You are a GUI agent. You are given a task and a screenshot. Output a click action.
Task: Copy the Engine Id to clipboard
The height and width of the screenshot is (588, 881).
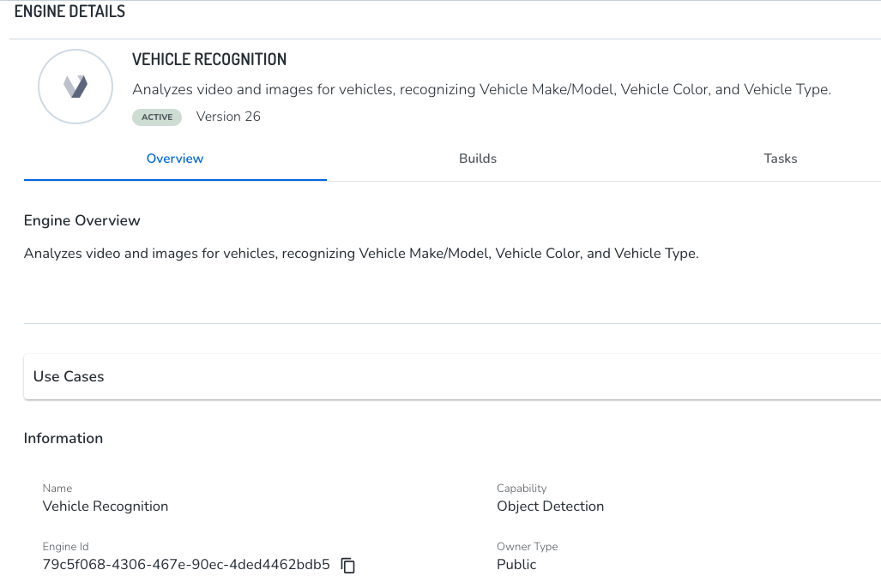point(348,565)
